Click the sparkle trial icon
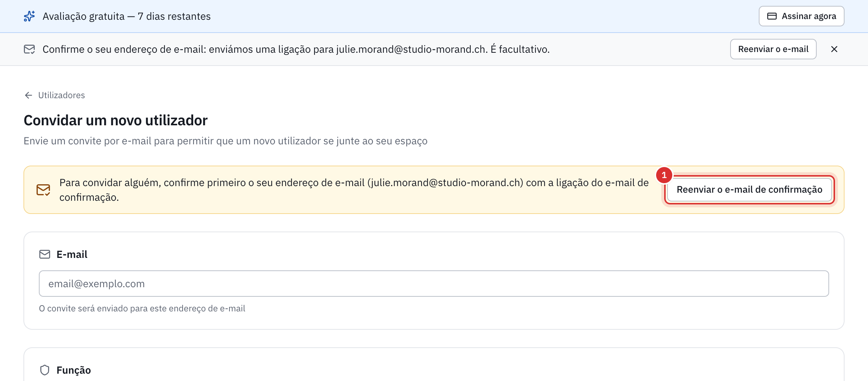The width and height of the screenshot is (868, 381). point(29,16)
